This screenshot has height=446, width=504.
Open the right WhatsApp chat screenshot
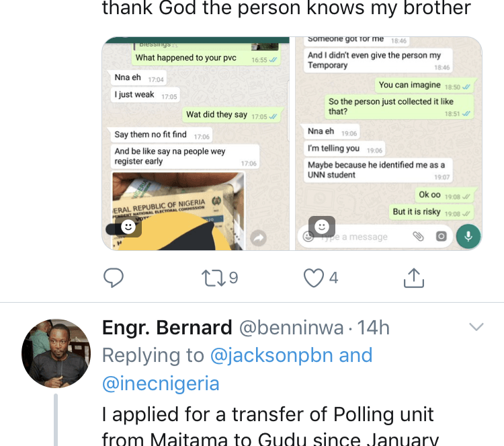388,143
